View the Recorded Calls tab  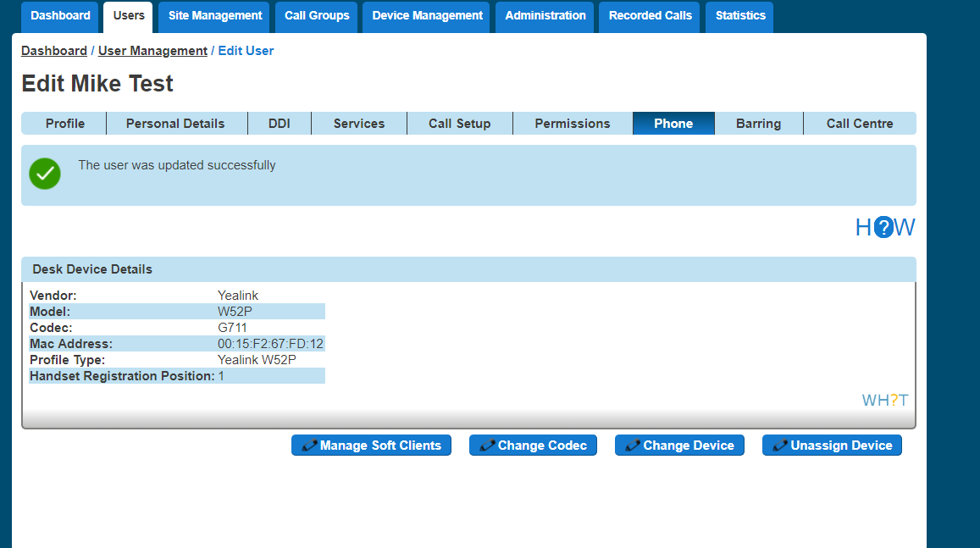650,16
